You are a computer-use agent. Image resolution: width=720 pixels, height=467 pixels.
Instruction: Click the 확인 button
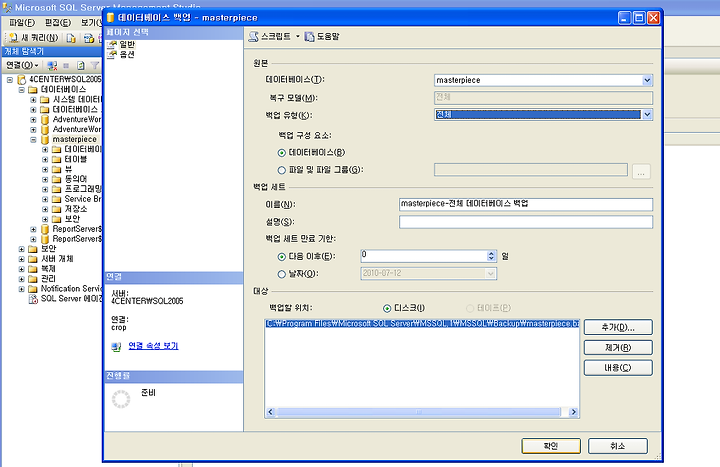(551, 446)
